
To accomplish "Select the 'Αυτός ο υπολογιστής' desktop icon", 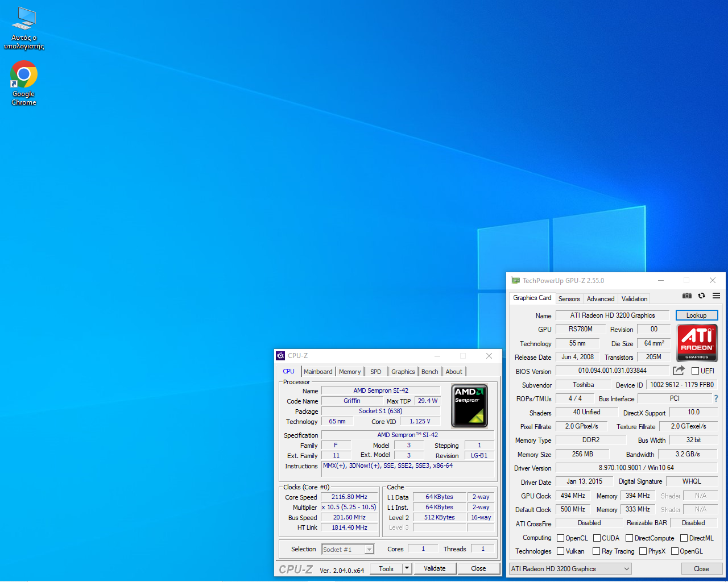I will click(24, 28).
